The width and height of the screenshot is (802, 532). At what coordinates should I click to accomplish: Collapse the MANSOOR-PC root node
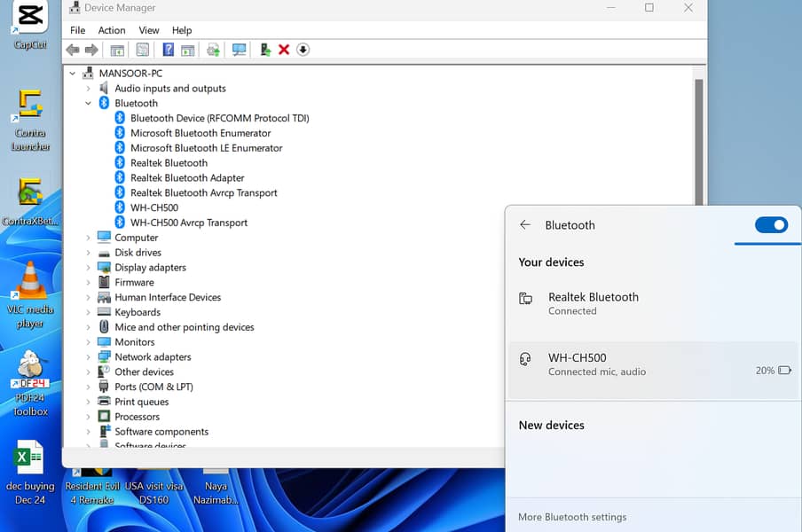pyautogui.click(x=73, y=74)
